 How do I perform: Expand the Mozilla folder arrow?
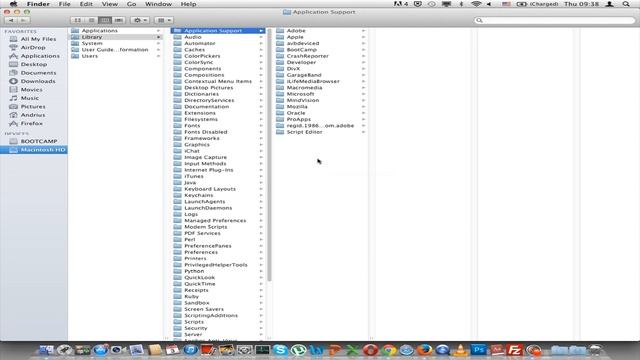tap(363, 107)
